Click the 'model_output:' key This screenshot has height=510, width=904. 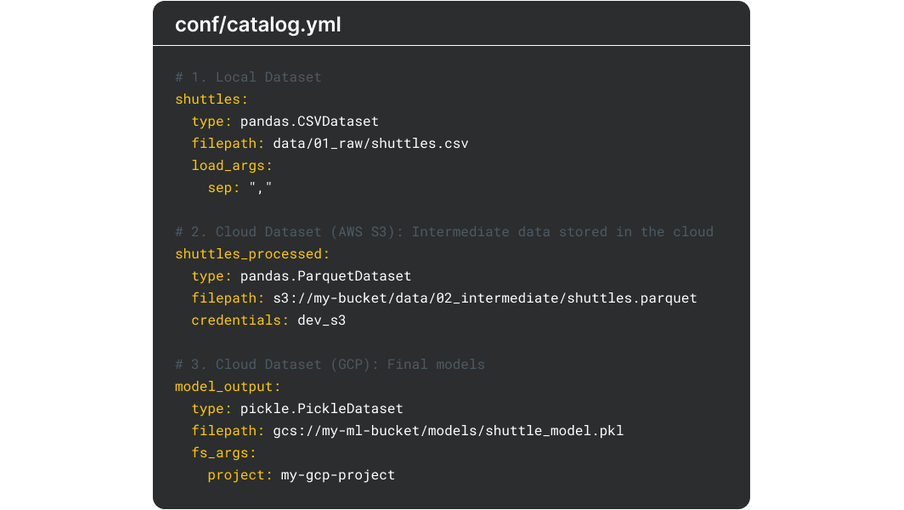[228, 386]
